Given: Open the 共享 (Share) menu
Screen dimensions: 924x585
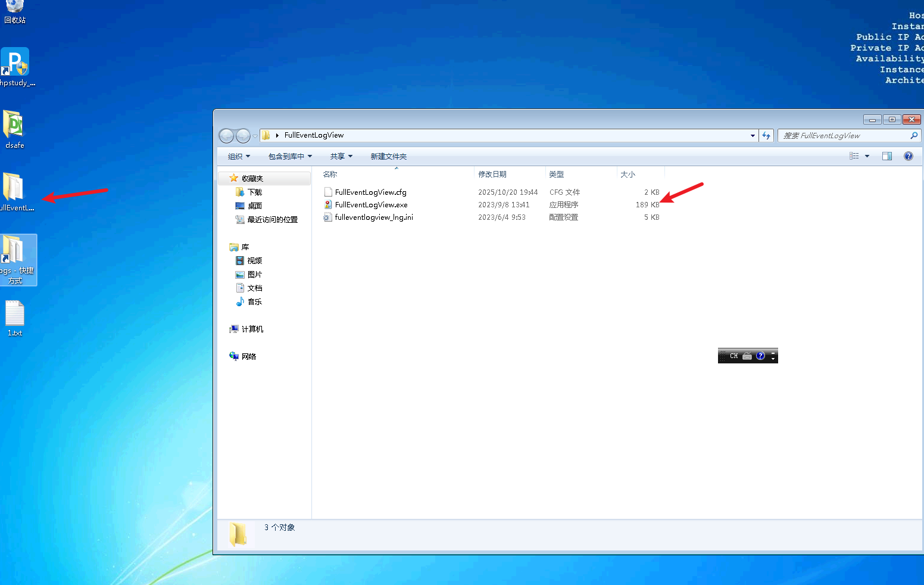Looking at the screenshot, I should (341, 157).
